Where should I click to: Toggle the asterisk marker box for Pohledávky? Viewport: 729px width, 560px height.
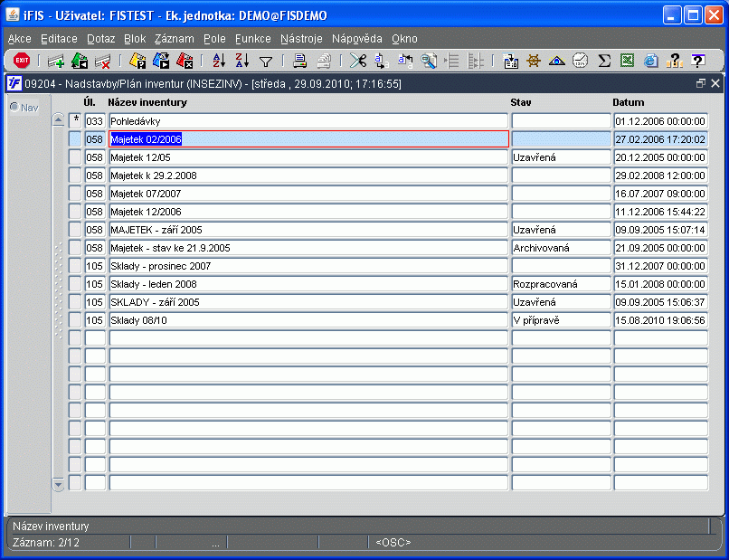coord(75,121)
